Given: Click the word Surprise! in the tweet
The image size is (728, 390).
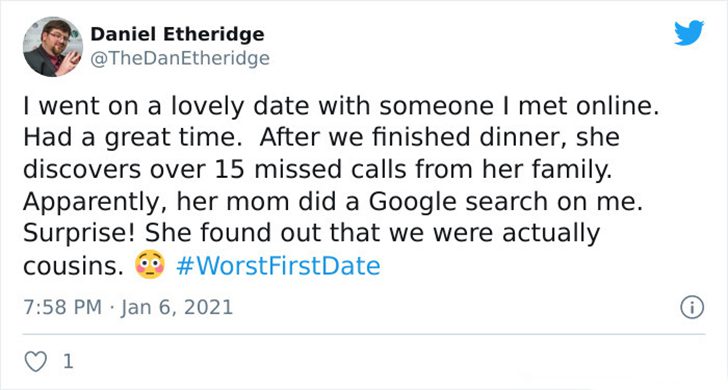Looking at the screenshot, I should (79, 234).
